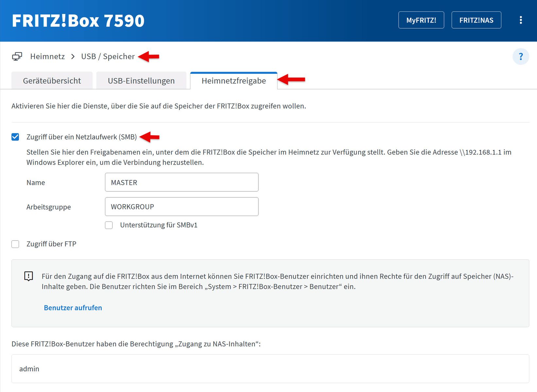Click USB / Speicher in the breadcrumb
This screenshot has height=392, width=537.
[x=108, y=57]
